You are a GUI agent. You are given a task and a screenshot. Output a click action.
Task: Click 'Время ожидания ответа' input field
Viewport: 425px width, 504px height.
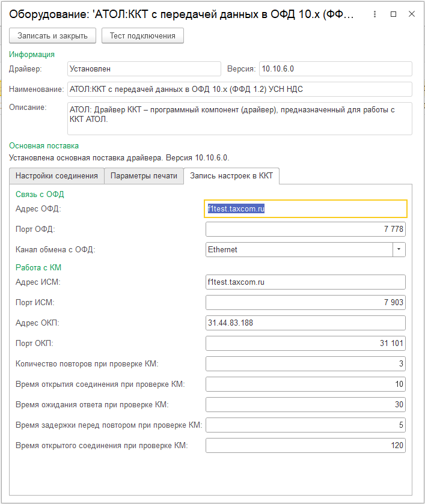click(x=305, y=405)
